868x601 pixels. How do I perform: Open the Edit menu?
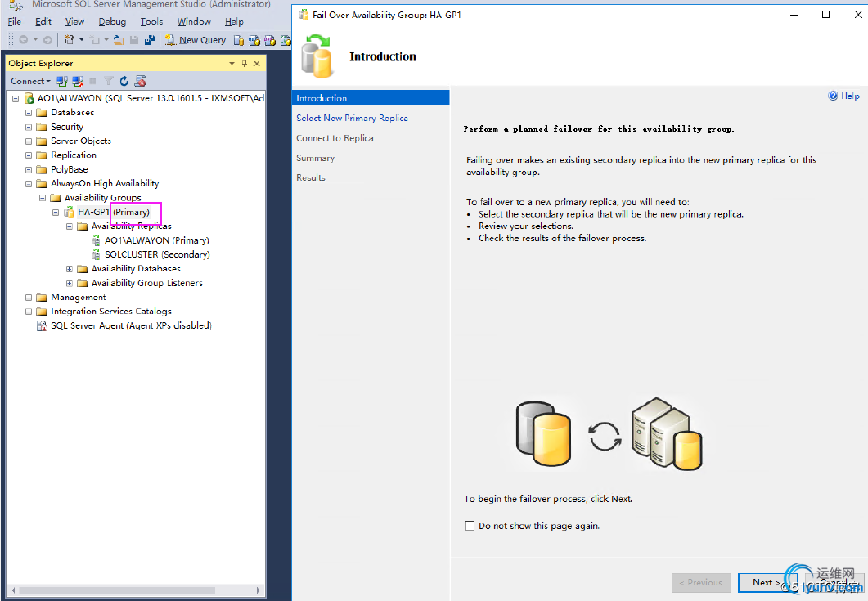tap(43, 21)
